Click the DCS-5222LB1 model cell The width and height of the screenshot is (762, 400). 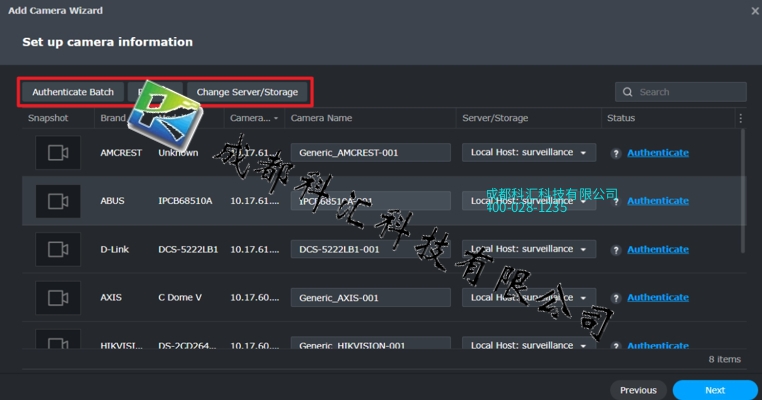pyautogui.click(x=188, y=249)
